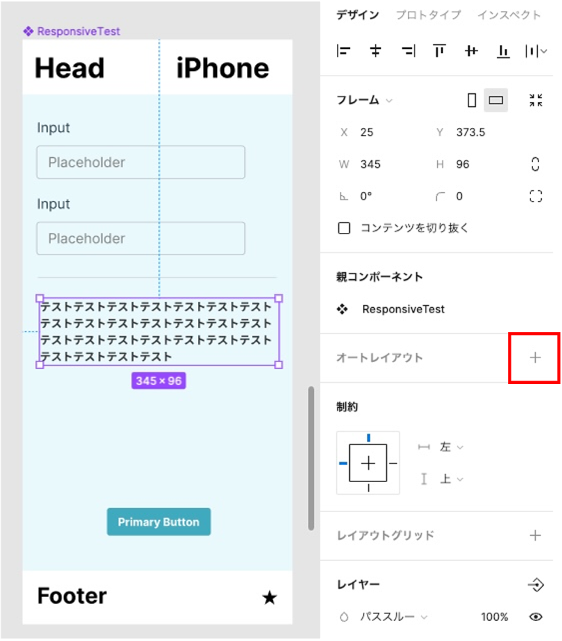Click the resize-to-fit icon
This screenshot has width=562, height=641.
tap(535, 100)
